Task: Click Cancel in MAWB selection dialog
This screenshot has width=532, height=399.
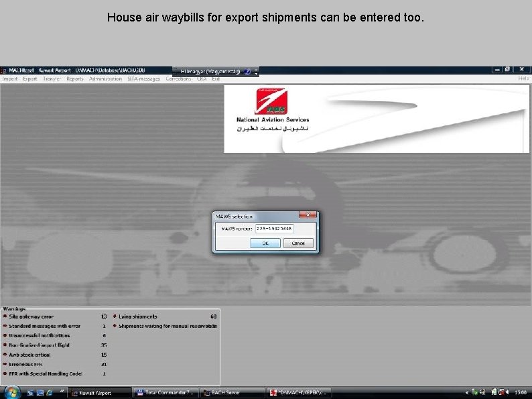Action: point(298,243)
